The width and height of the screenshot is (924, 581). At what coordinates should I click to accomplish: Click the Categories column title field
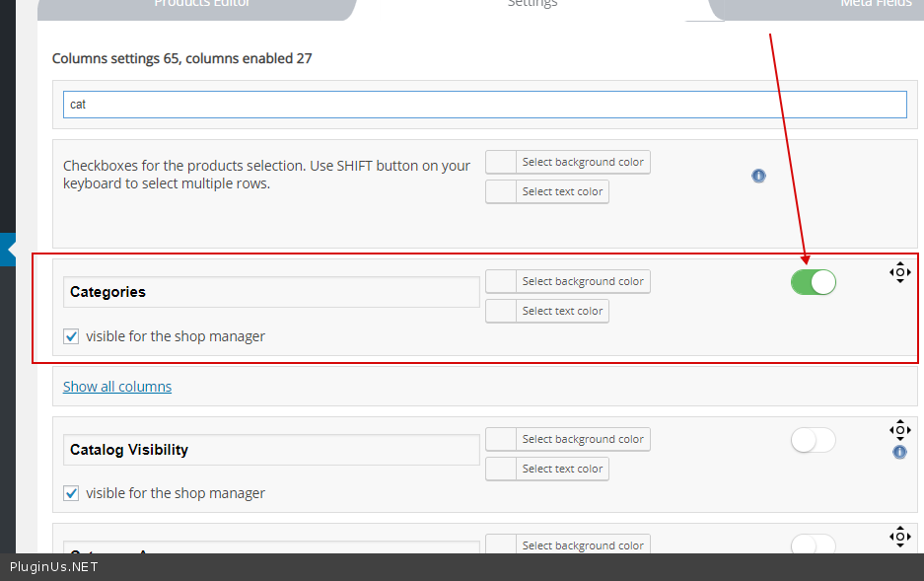pyautogui.click(x=271, y=292)
